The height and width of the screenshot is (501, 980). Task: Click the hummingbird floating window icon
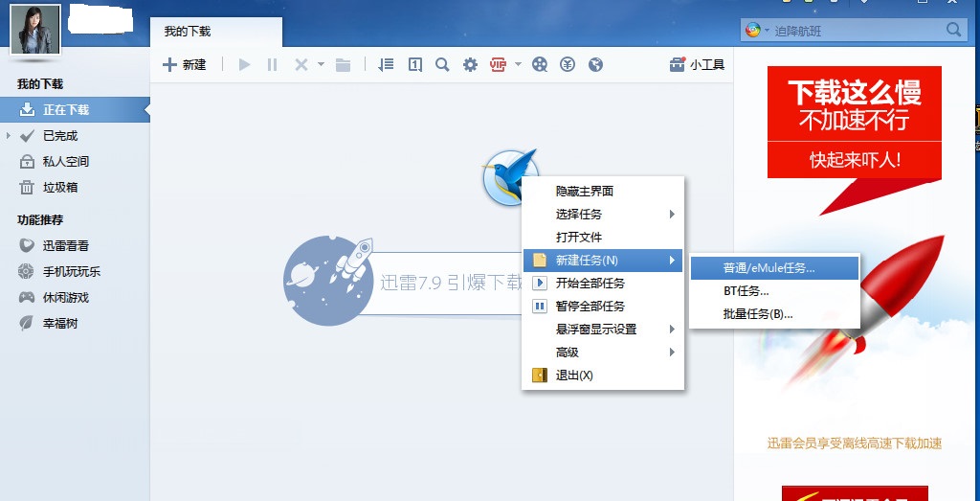coord(510,176)
